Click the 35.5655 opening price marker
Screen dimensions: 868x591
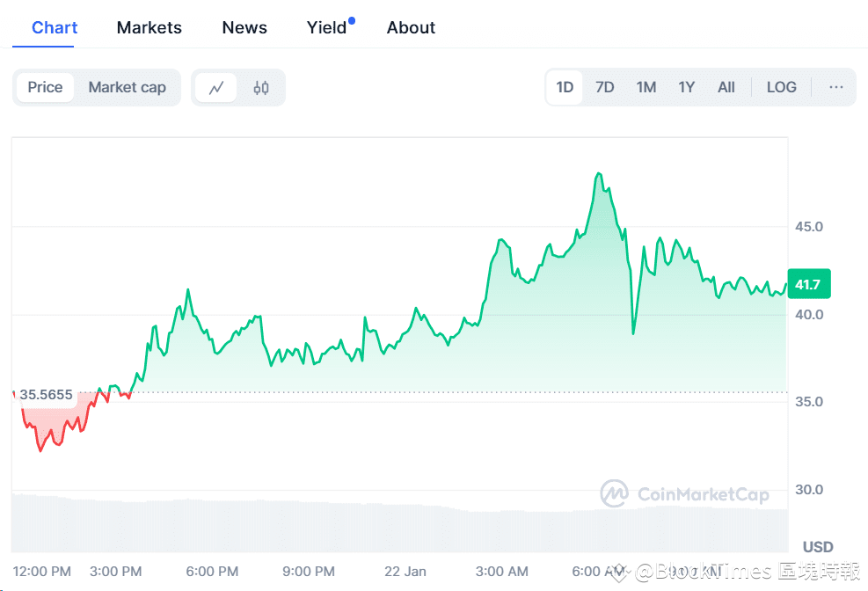(x=46, y=395)
